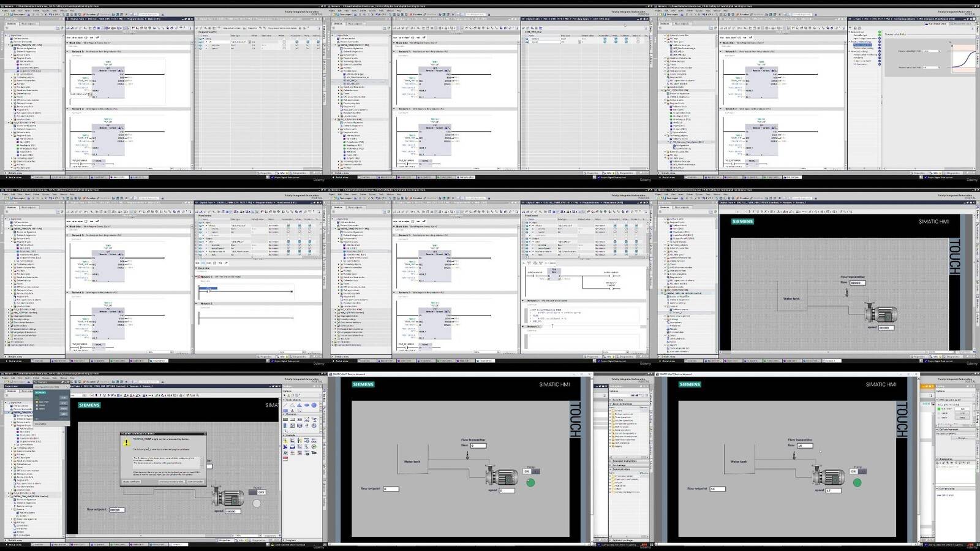Open the Online menu in the warning dialog frame

pos(36,378)
